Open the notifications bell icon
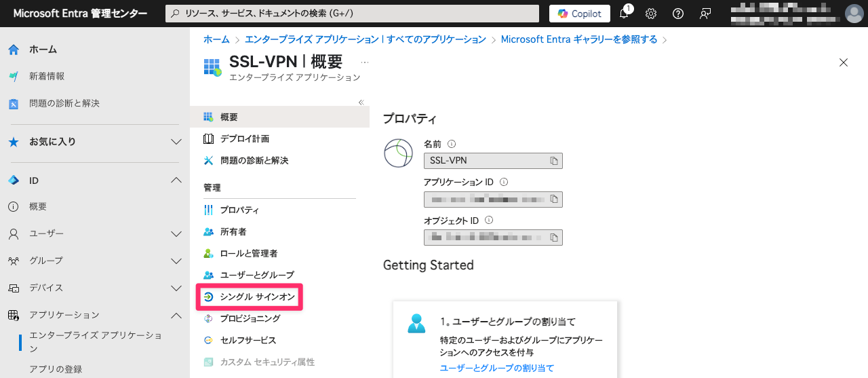868x378 pixels. pyautogui.click(x=625, y=14)
